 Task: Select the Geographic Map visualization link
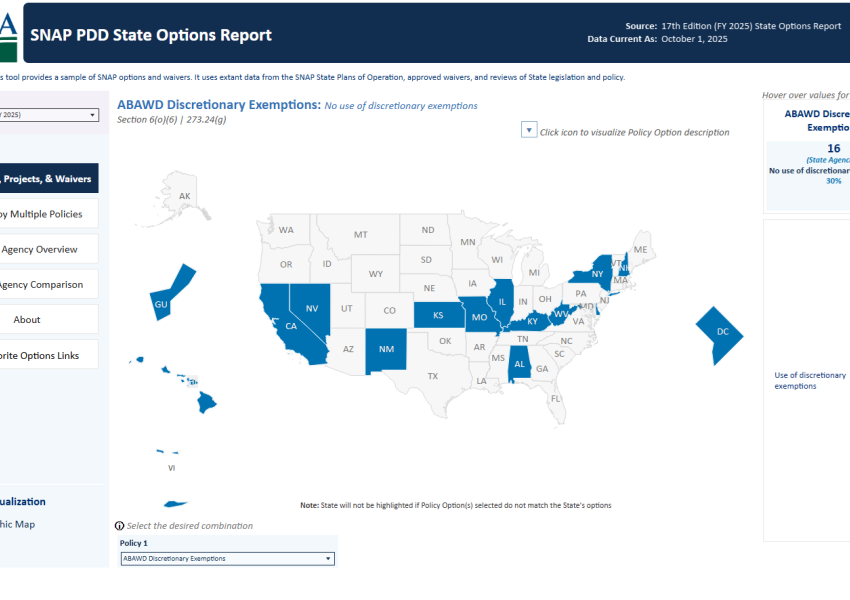tap(18, 524)
